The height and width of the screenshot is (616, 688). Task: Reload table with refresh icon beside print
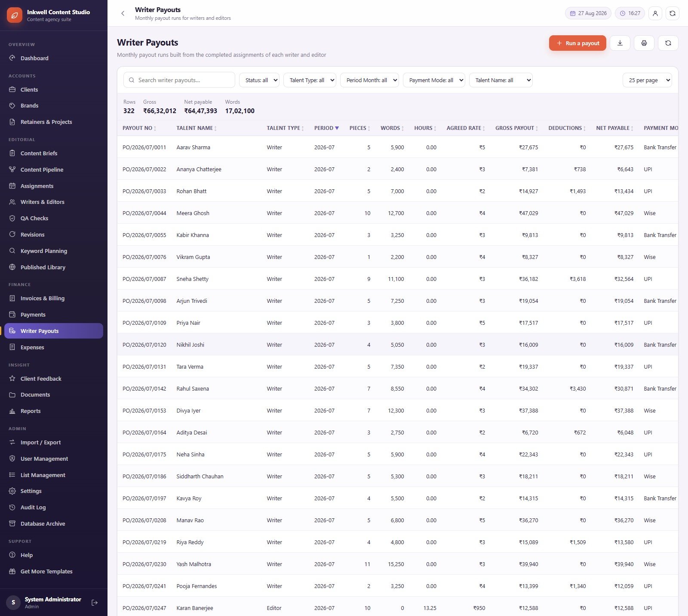pos(668,43)
